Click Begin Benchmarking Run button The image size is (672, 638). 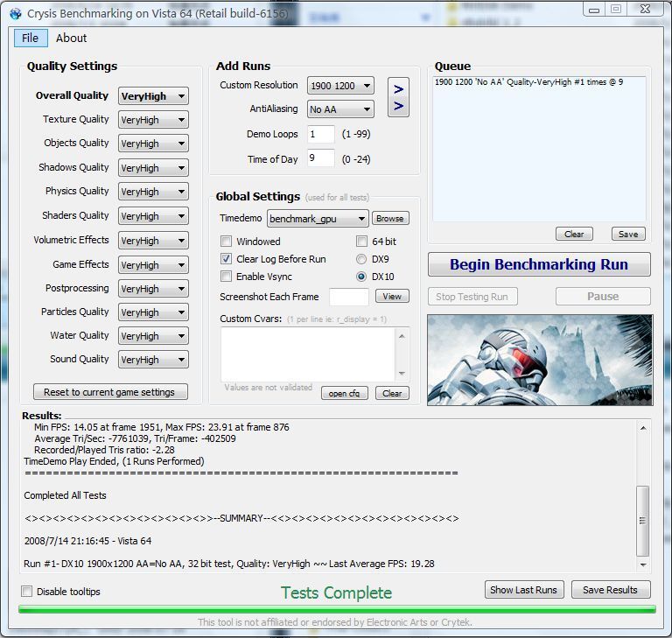(539, 264)
